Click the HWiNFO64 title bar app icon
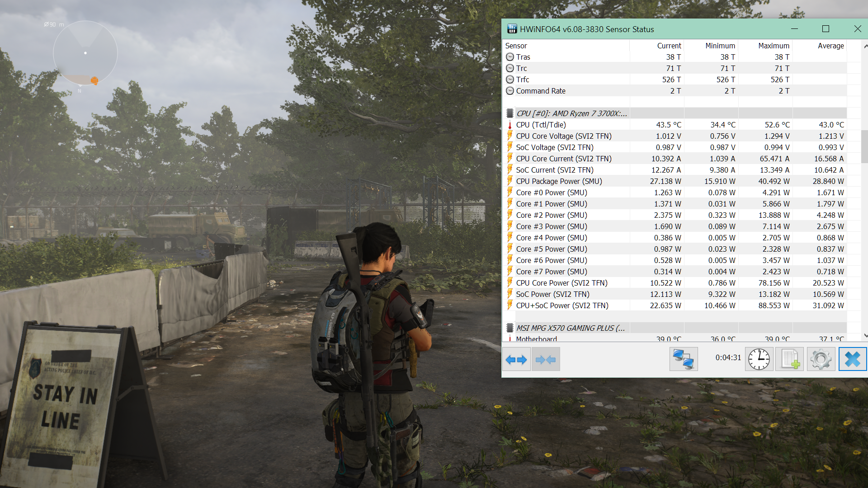Viewport: 868px width, 488px height. [x=512, y=29]
